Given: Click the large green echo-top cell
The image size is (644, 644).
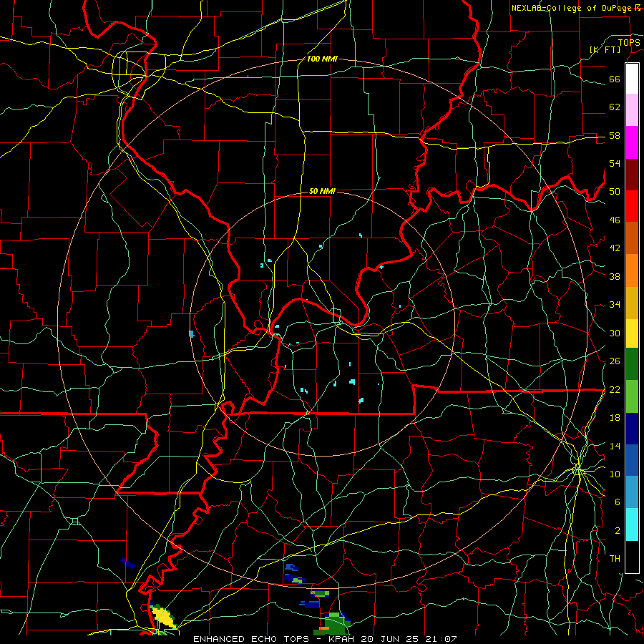Looking at the screenshot, I should tap(337, 625).
